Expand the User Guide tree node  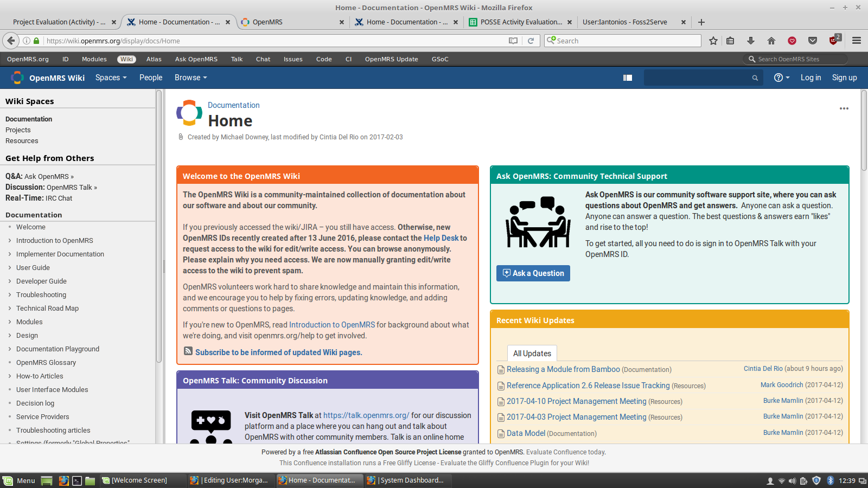(x=10, y=267)
